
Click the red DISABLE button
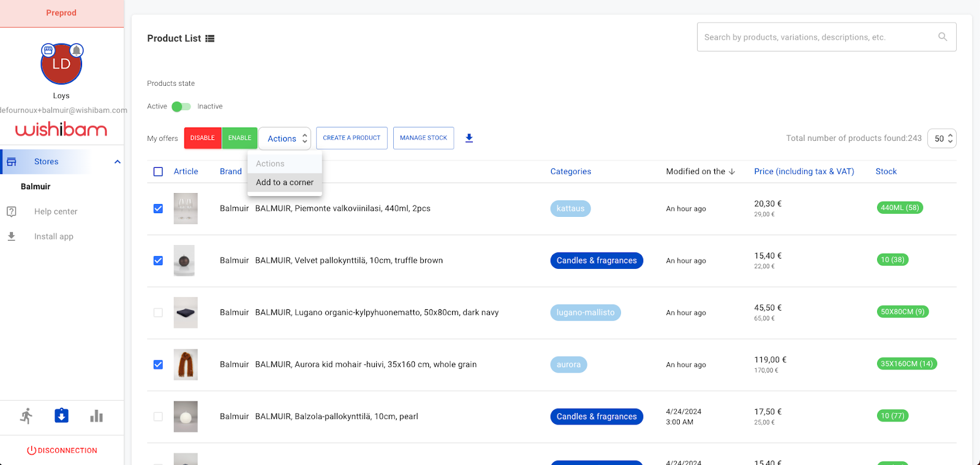pos(203,138)
